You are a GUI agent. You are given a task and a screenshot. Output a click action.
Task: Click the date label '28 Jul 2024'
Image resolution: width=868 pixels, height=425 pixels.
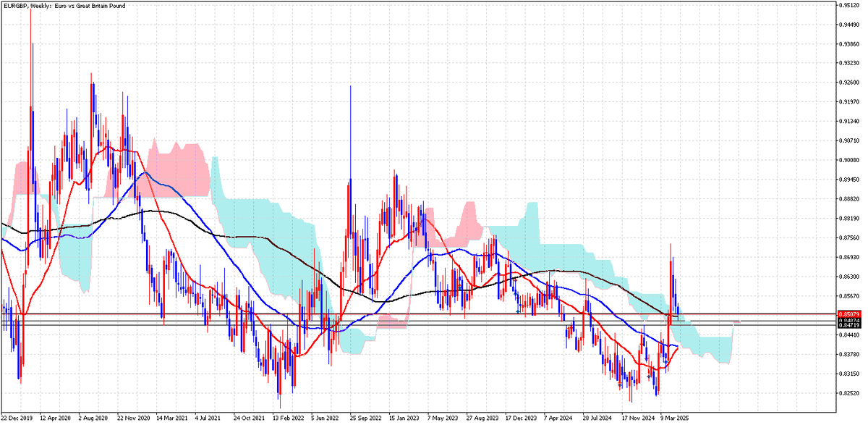tap(597, 418)
